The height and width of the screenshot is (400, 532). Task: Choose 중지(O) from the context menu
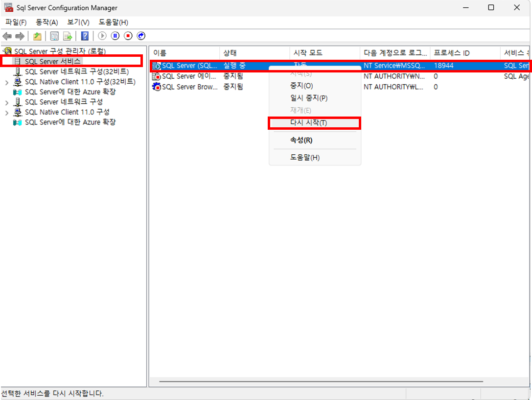click(x=315, y=86)
